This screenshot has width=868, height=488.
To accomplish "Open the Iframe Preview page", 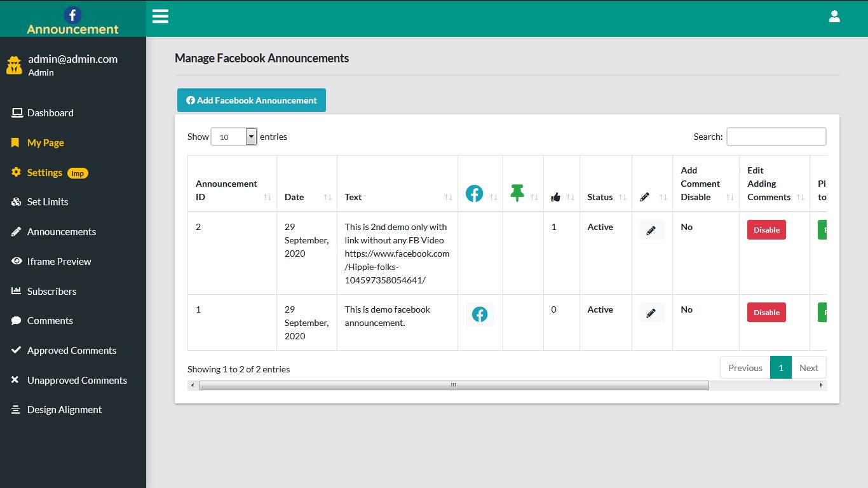I will [x=60, y=261].
